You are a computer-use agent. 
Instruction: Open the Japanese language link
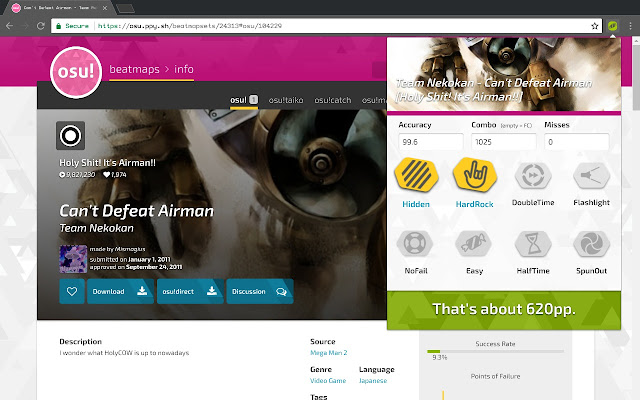tap(373, 380)
